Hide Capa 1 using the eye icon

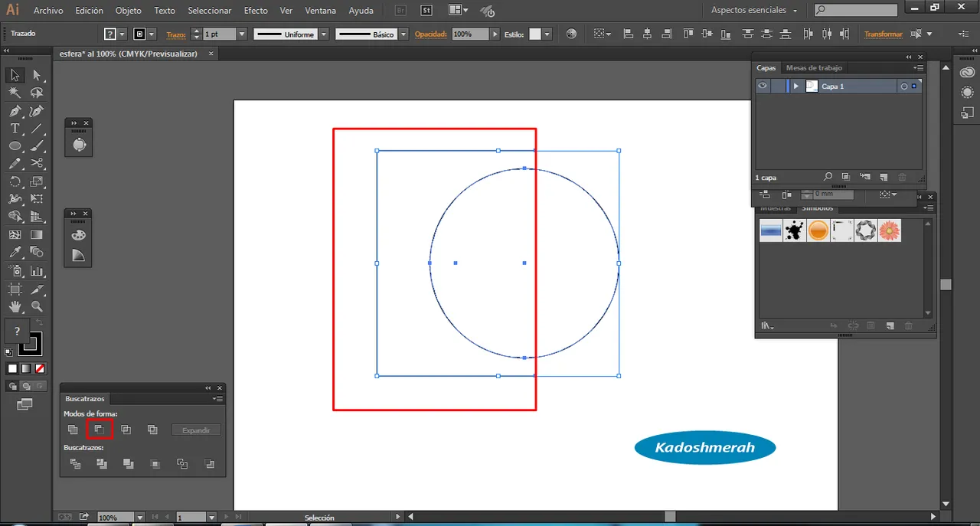pyautogui.click(x=763, y=87)
